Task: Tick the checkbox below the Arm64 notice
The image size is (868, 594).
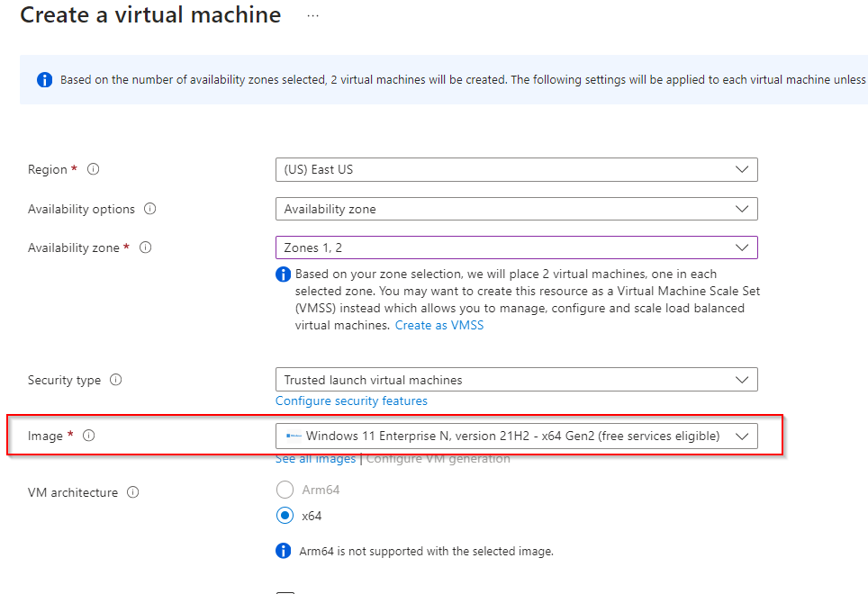Action: (285, 591)
